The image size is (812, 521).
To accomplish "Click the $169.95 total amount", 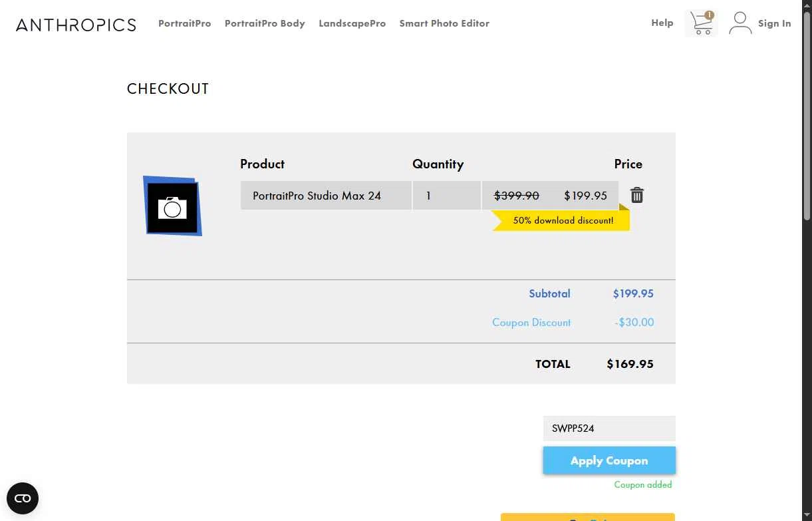I will point(630,364).
